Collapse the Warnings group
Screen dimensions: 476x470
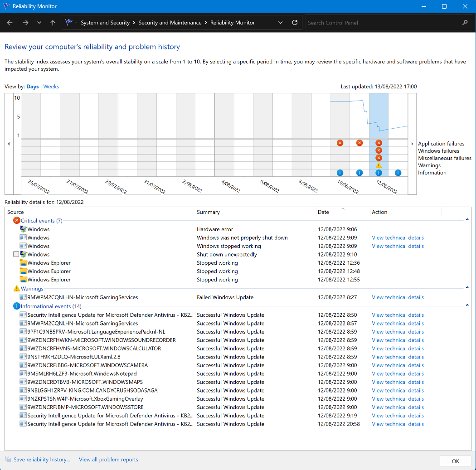[467, 288]
